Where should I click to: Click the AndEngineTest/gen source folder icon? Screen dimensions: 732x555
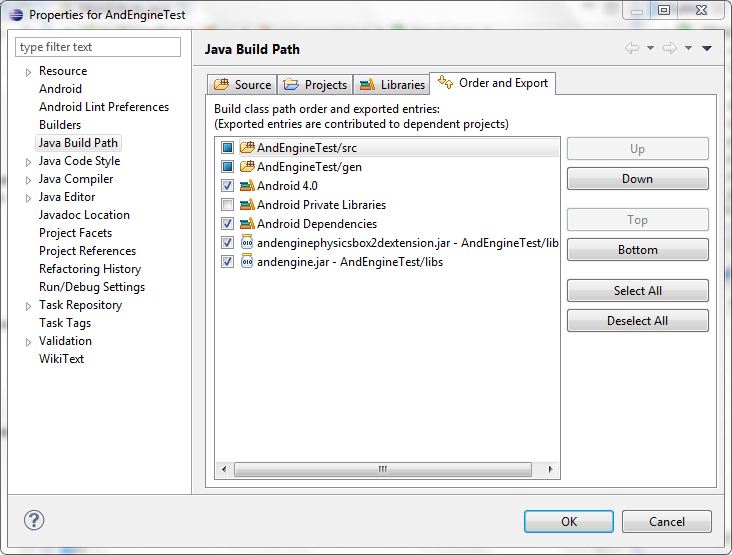tap(247, 167)
